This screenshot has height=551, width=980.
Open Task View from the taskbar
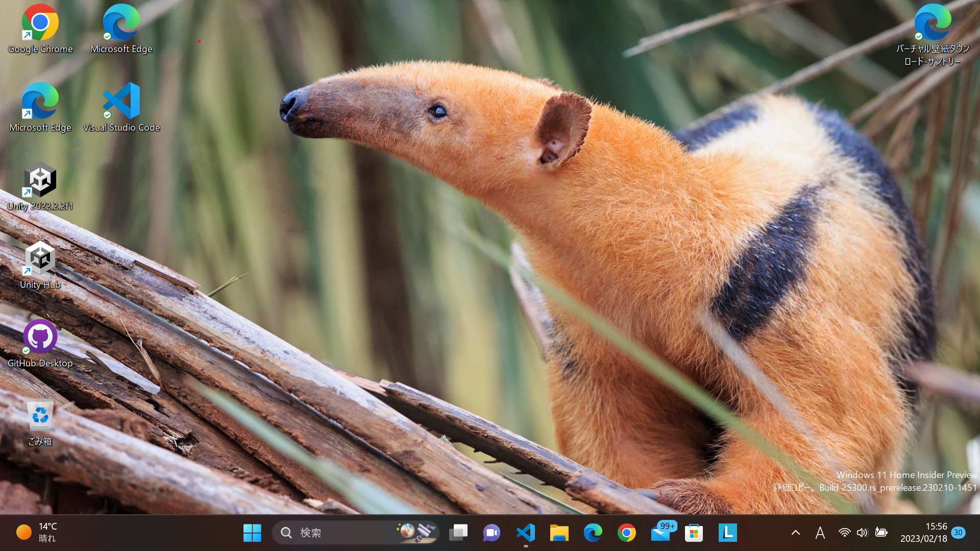click(x=458, y=533)
